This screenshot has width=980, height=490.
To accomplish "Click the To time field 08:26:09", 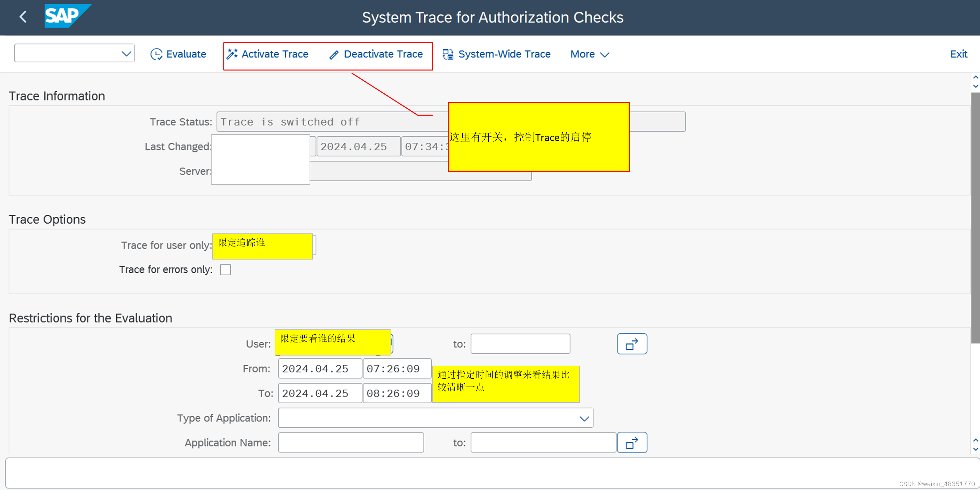I will [x=396, y=393].
